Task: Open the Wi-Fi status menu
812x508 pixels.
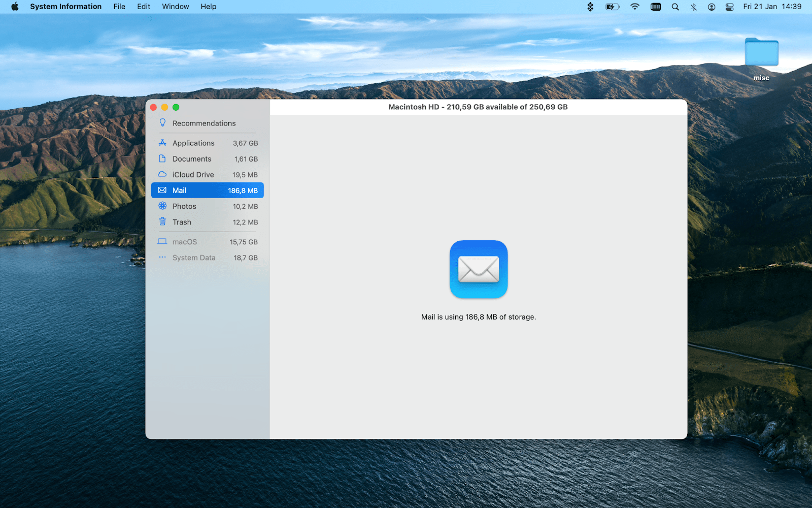Action: click(635, 7)
